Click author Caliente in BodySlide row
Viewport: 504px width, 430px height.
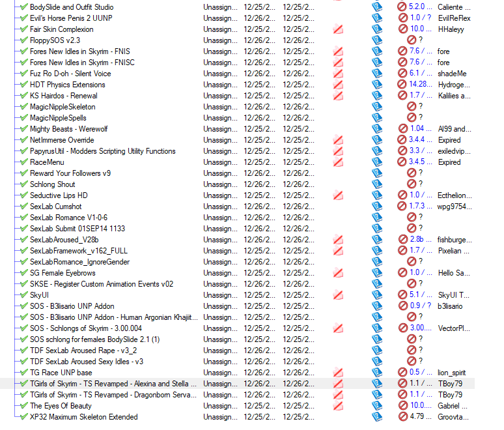[454, 7]
